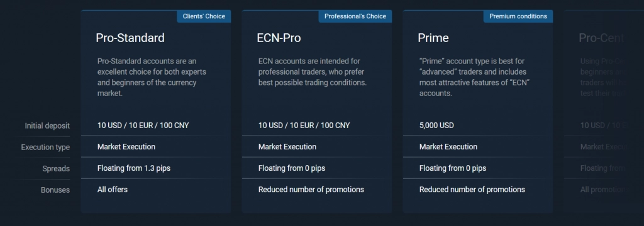Show the partially hidden Pro-Cent card
This screenshot has width=644, height=226.
604,110
